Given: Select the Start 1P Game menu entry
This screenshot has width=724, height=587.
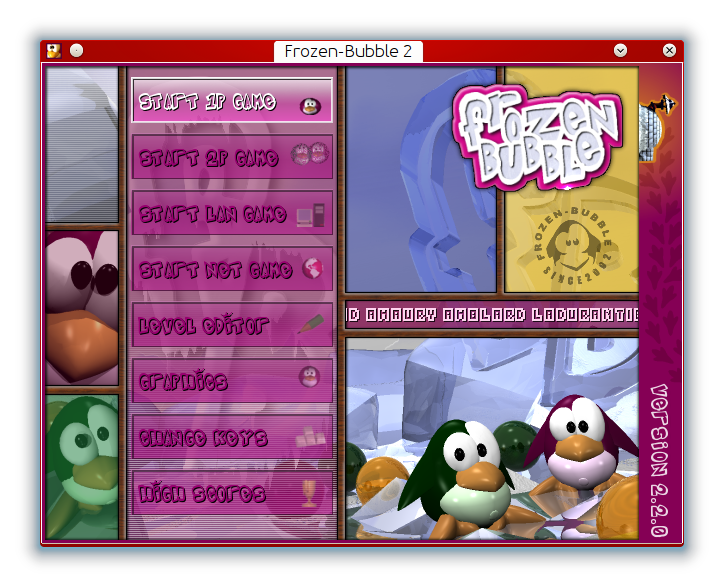Looking at the screenshot, I should tap(232, 101).
